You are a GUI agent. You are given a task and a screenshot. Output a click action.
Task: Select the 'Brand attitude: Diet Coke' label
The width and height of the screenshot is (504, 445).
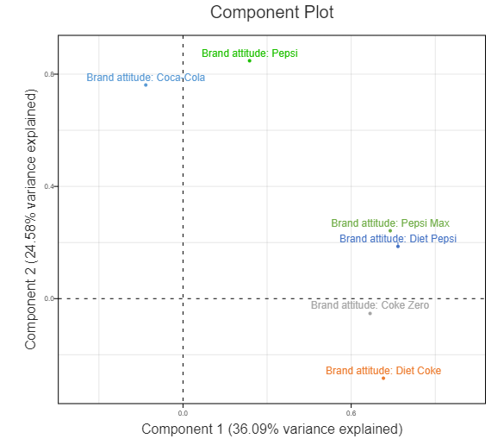[x=383, y=371]
